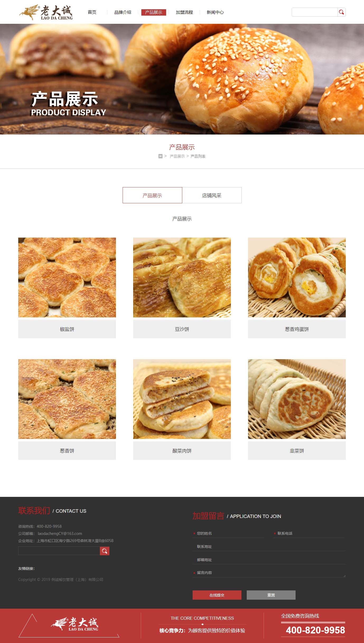Switch to the 店铺风采 tab
This screenshot has height=643, width=364.
[212, 195]
